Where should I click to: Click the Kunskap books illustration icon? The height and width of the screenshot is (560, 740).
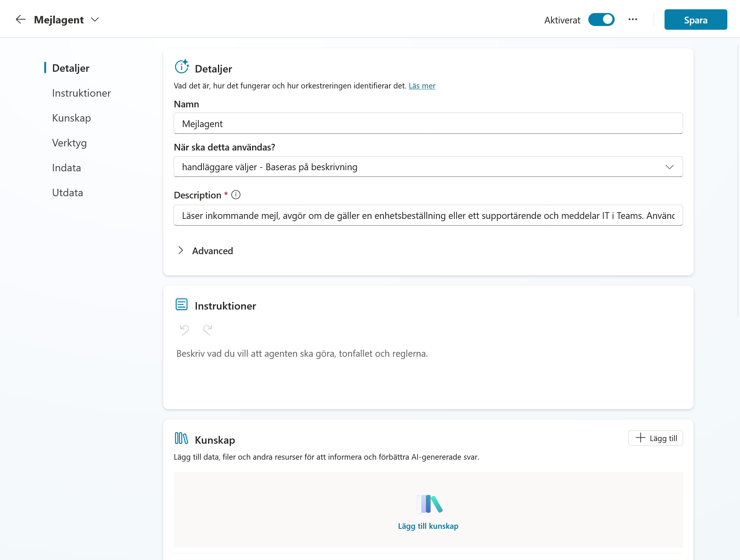(x=429, y=504)
